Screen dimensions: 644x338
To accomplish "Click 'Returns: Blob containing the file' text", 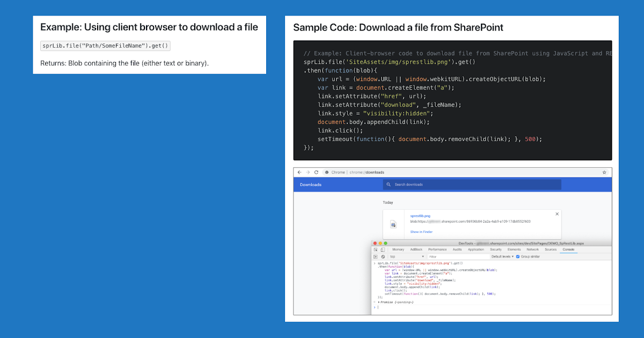I will [x=125, y=63].
